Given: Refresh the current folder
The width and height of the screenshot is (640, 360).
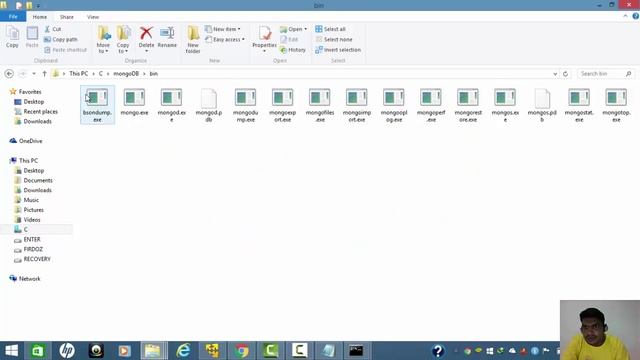Looking at the screenshot, I should coord(565,74).
